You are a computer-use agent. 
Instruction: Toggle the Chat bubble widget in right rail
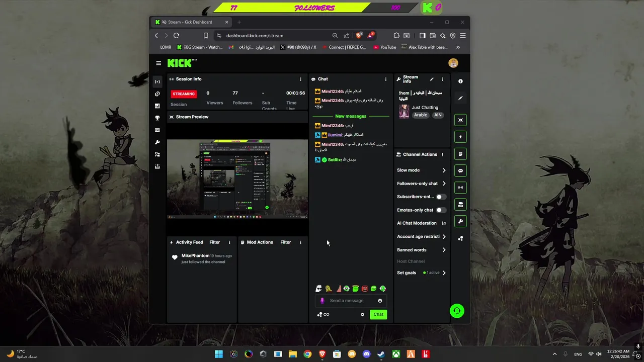[460, 170]
